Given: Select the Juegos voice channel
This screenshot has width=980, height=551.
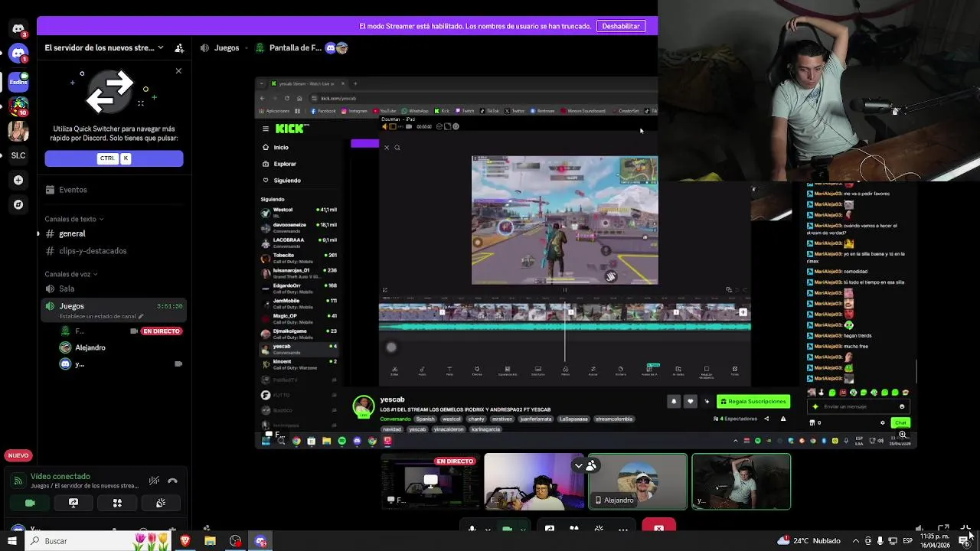Looking at the screenshot, I should point(113,310).
